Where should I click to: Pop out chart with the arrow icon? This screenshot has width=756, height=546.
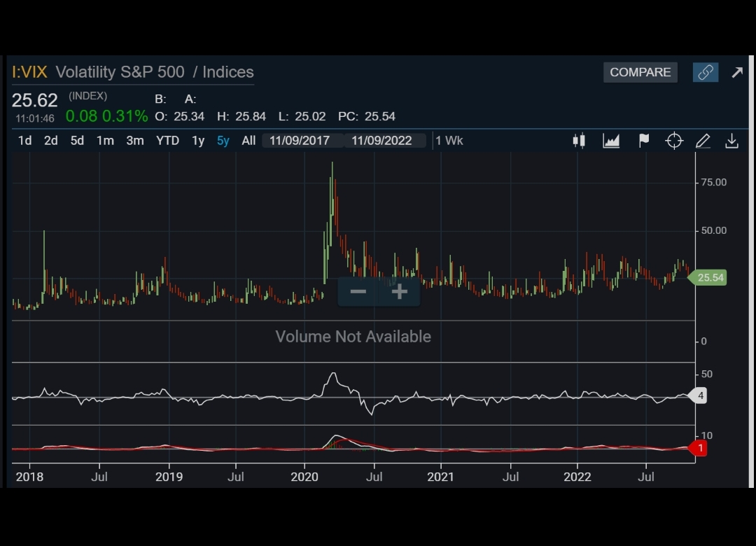pyautogui.click(x=737, y=72)
